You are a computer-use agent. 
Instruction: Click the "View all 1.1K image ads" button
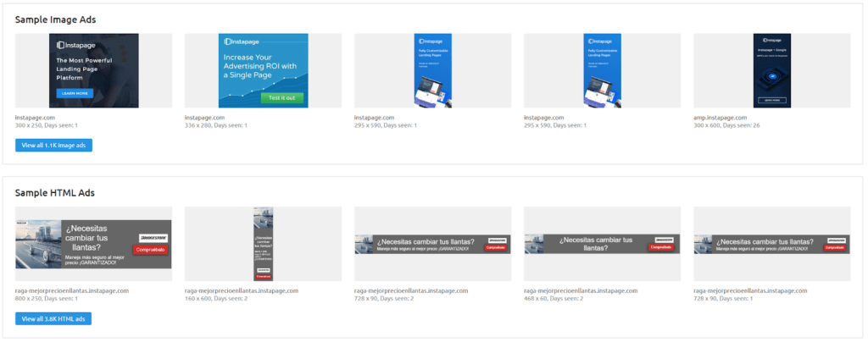53,145
